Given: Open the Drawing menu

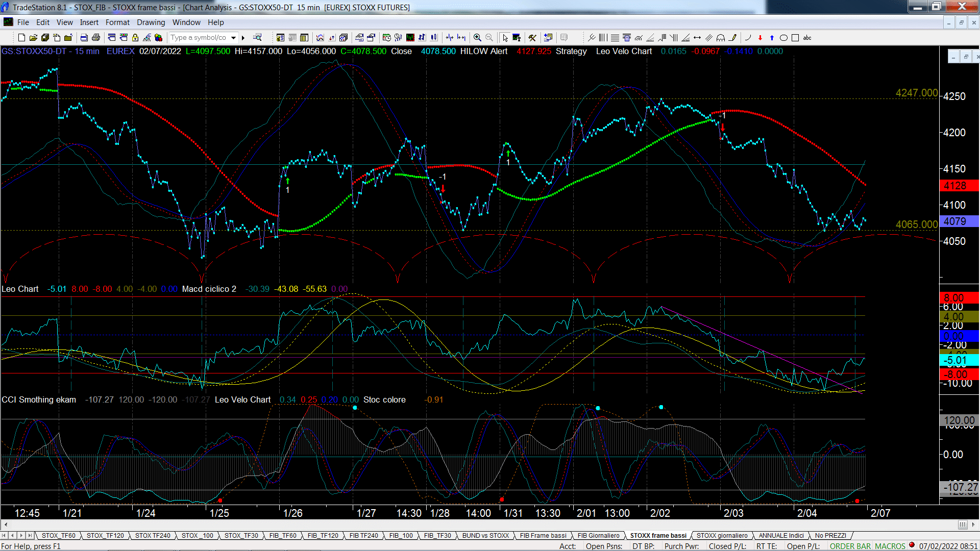Looking at the screenshot, I should pyautogui.click(x=151, y=22).
